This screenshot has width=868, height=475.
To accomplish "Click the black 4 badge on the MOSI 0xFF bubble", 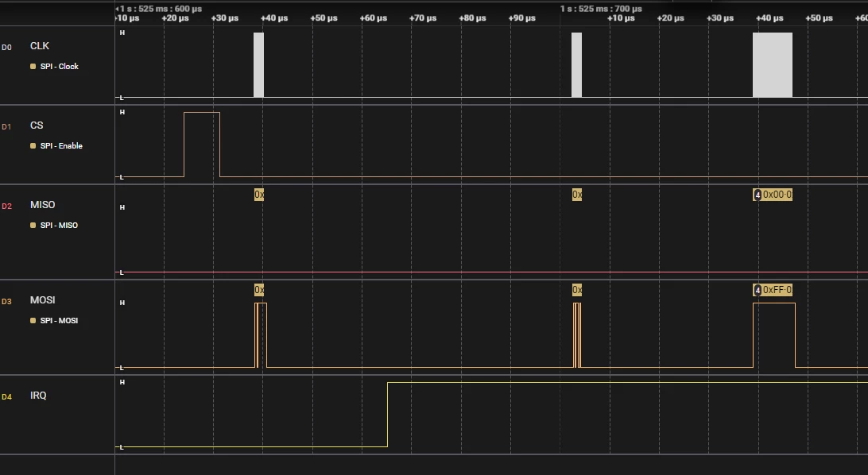I will click(758, 290).
